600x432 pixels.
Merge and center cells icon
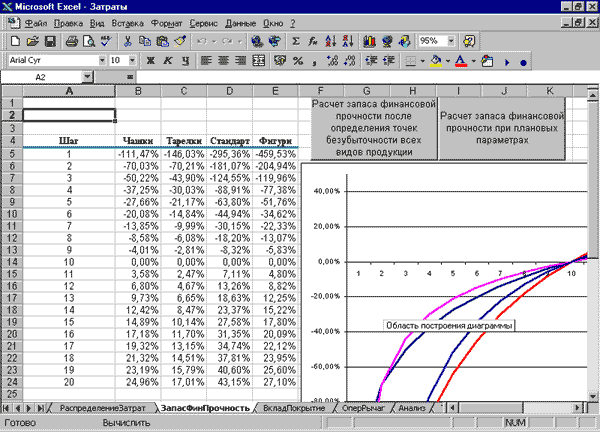tap(259, 61)
